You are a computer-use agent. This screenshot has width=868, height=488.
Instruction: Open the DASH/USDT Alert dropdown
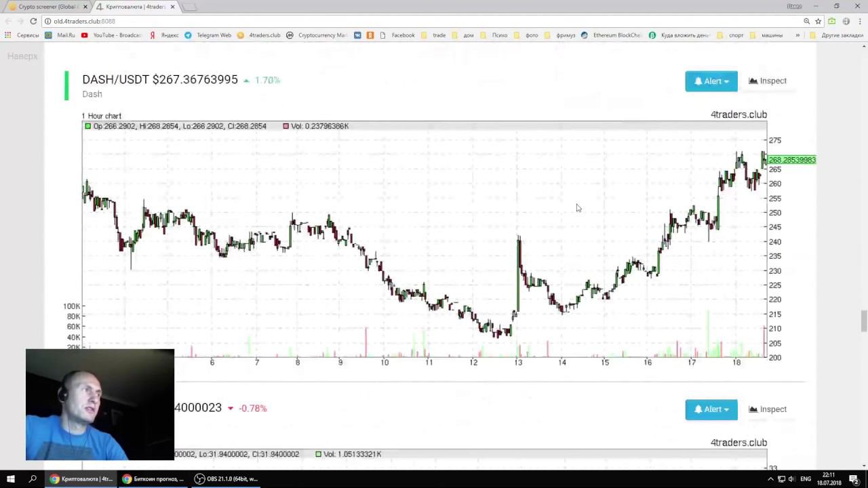711,81
